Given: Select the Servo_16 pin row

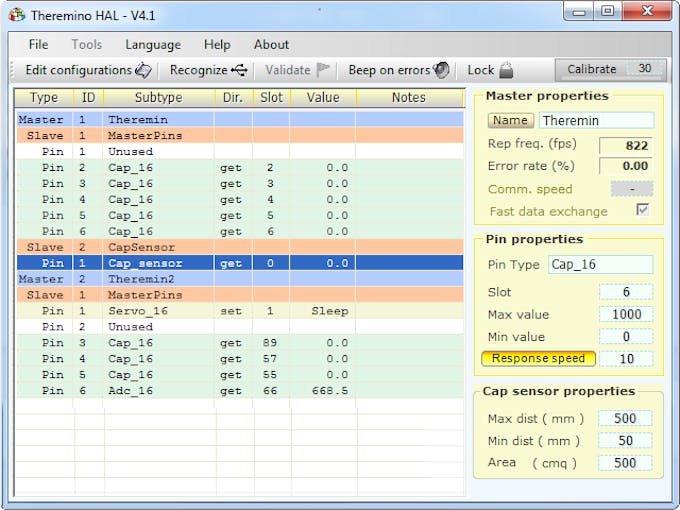Looking at the screenshot, I should [x=240, y=311].
